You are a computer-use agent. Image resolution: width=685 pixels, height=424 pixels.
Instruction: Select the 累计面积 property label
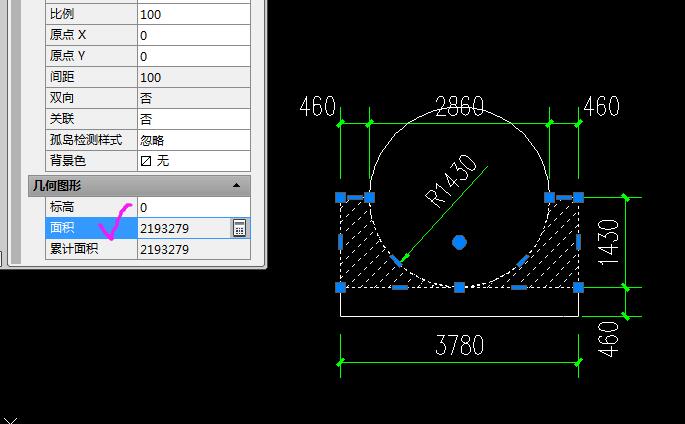(x=91, y=249)
